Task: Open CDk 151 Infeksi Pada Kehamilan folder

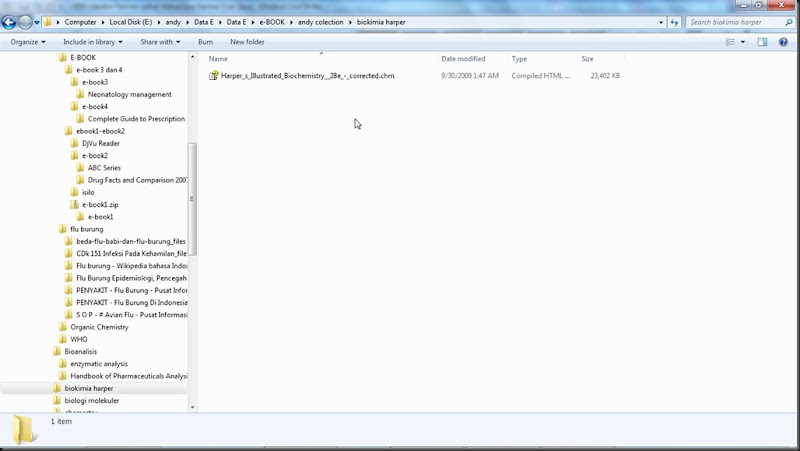Action: 132,254
